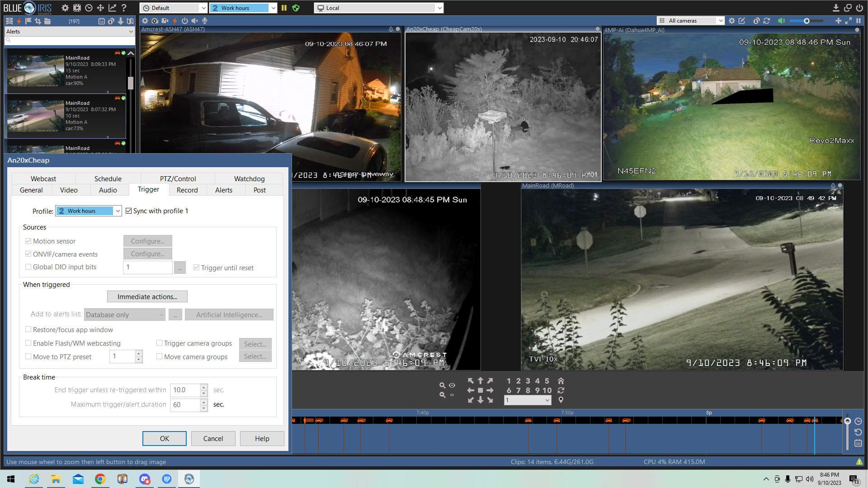Click camera power reset icon
This screenshot has height=488, width=868.
coord(184,21)
